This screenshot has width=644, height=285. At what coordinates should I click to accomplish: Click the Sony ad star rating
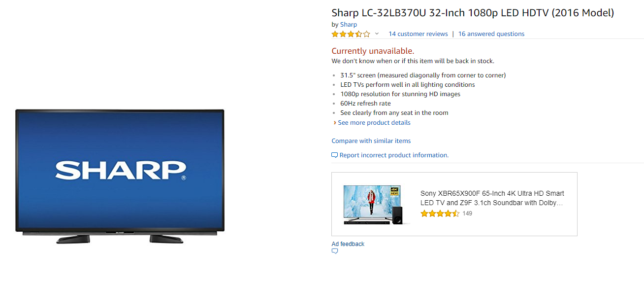click(440, 214)
